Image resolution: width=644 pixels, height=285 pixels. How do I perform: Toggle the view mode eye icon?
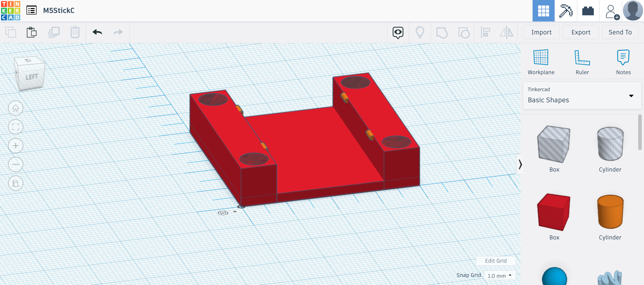(x=398, y=32)
